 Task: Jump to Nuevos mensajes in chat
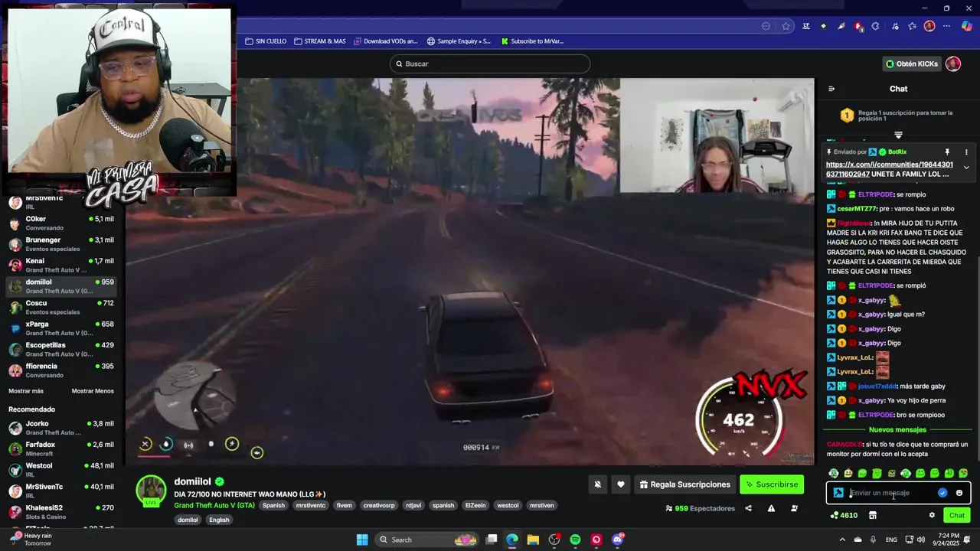pos(897,429)
